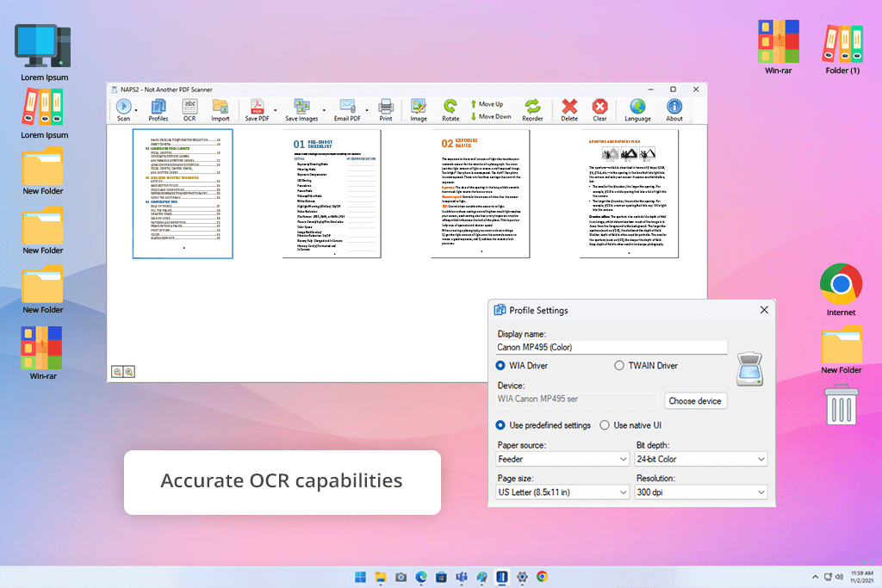
Task: Select the 01 Pre-Shoot Checklist page thumbnail
Action: [332, 194]
